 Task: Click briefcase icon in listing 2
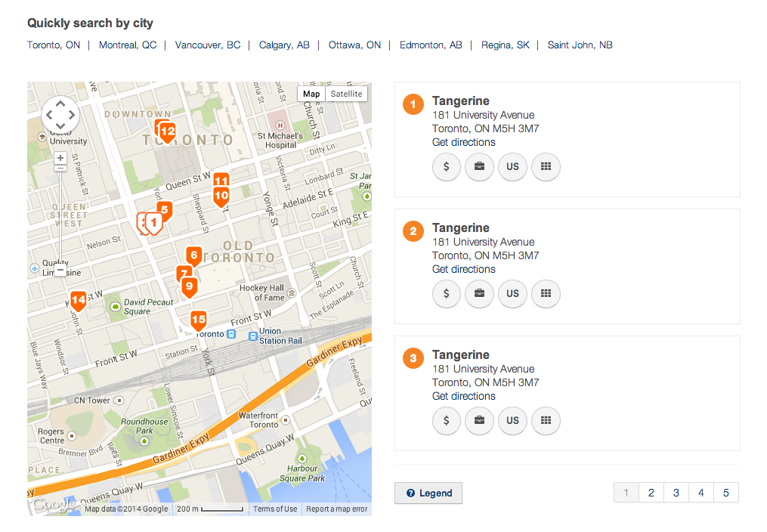click(479, 294)
